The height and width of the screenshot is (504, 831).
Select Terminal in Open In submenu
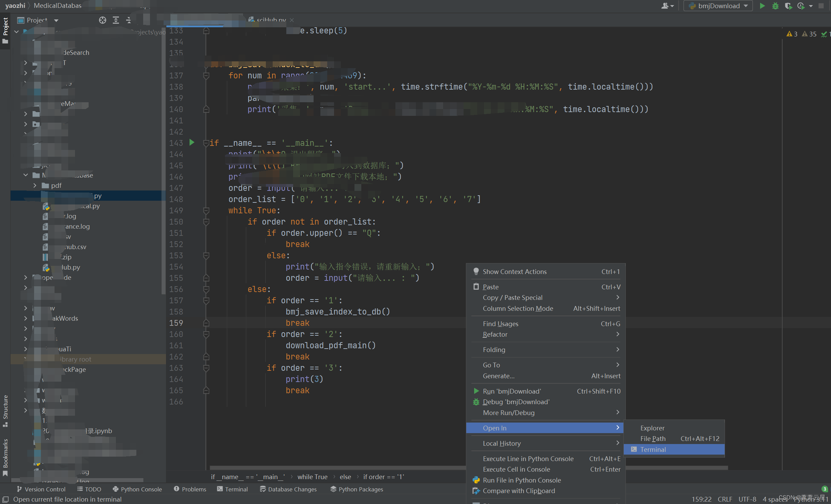(x=653, y=449)
